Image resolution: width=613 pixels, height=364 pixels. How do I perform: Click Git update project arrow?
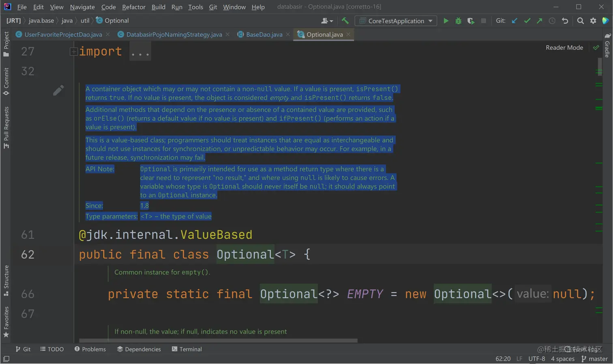[514, 21]
